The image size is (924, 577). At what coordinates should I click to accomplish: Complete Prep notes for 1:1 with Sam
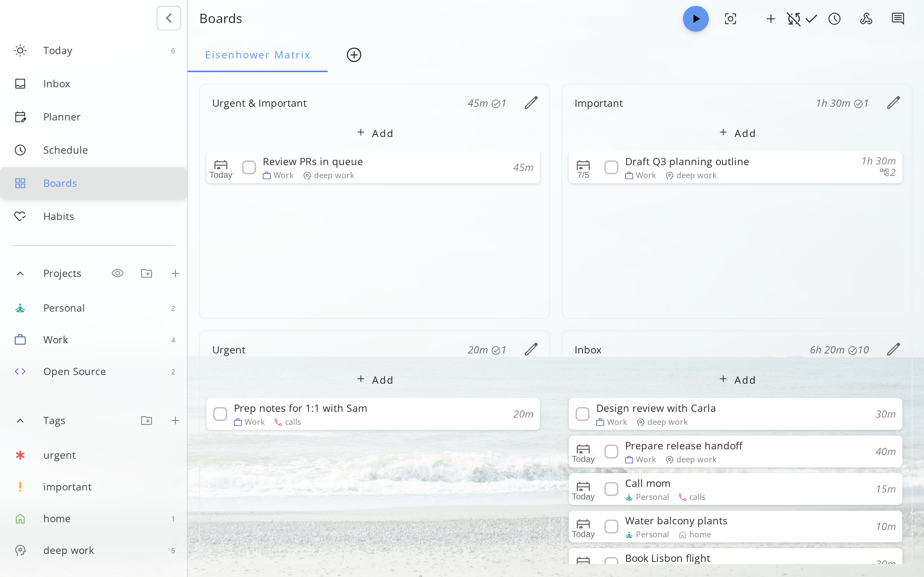click(220, 414)
